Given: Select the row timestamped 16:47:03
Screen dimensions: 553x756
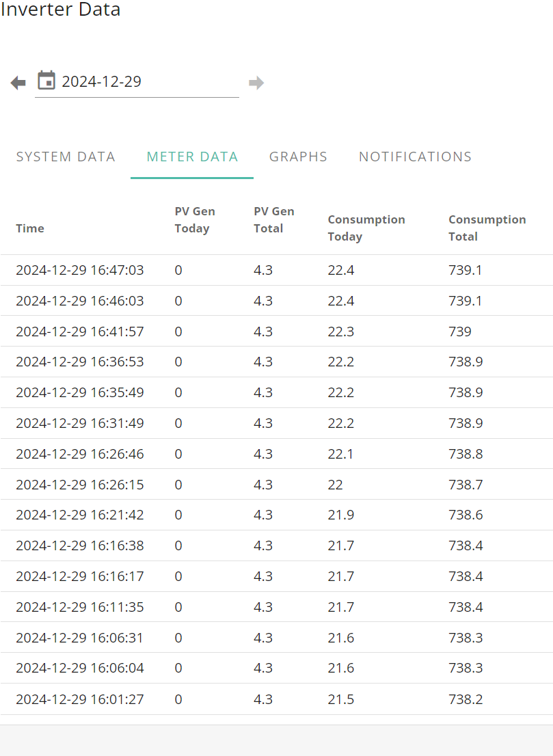Looking at the screenshot, I should coord(277,270).
